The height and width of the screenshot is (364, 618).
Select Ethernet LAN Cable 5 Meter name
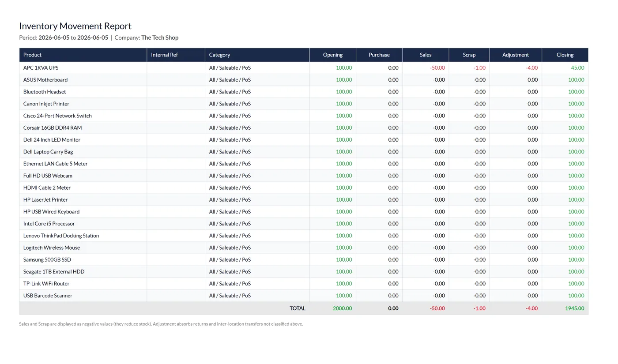click(x=56, y=164)
